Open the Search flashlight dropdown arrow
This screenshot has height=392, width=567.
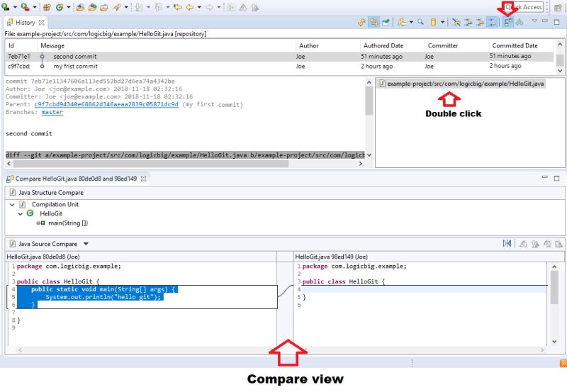[x=126, y=7]
